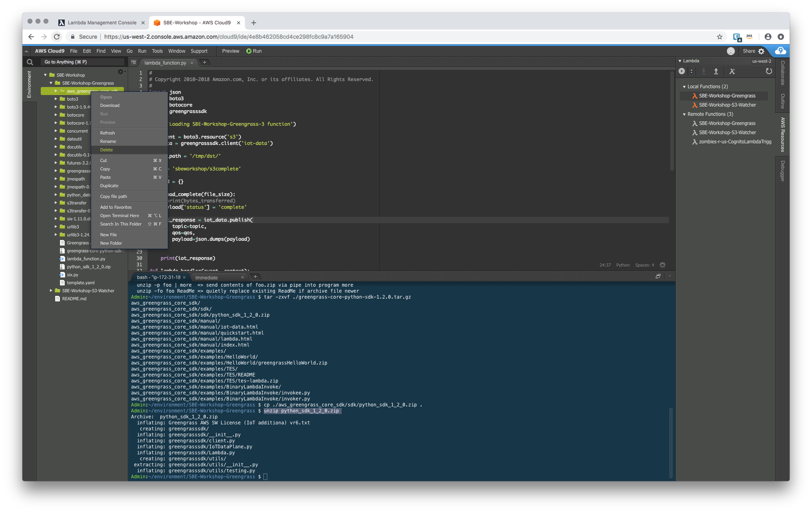Open the editor pane tab list icon
This screenshot has width=812, height=513.
(134, 62)
